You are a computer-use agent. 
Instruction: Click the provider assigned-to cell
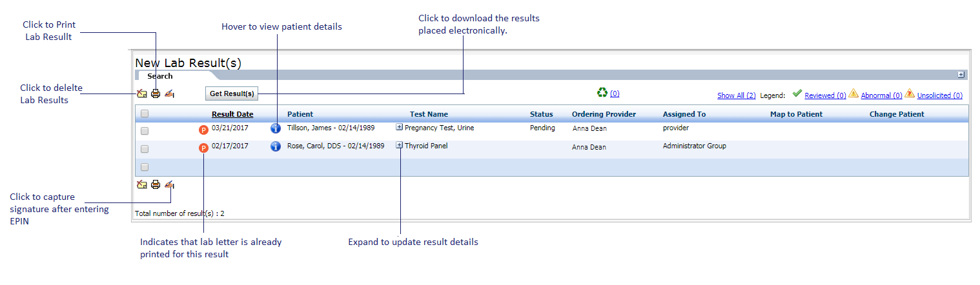tap(676, 128)
